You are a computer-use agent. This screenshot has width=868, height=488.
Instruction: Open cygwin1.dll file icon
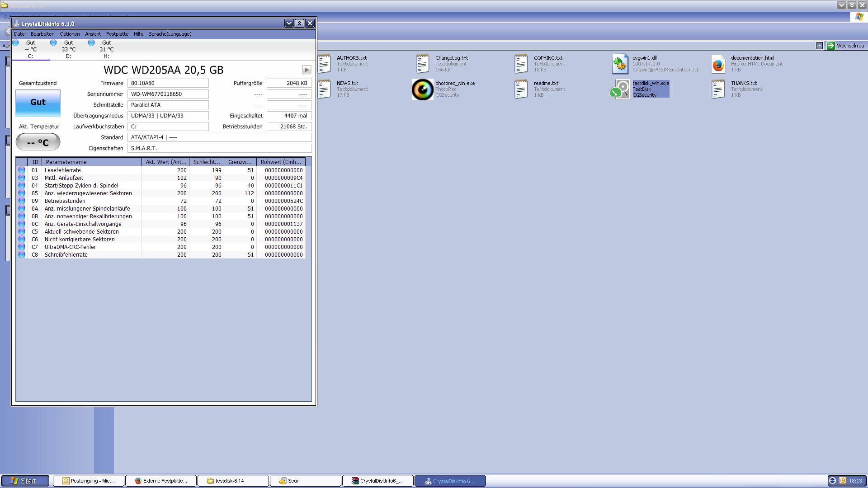(x=620, y=64)
